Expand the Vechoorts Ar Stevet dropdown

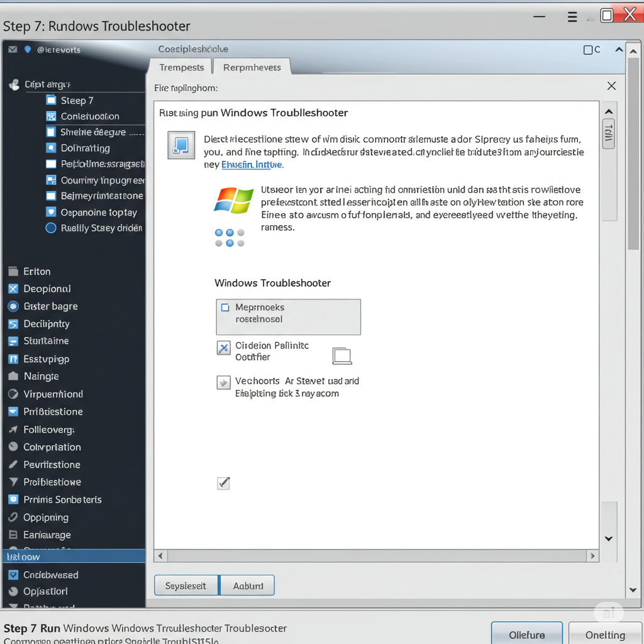223,382
